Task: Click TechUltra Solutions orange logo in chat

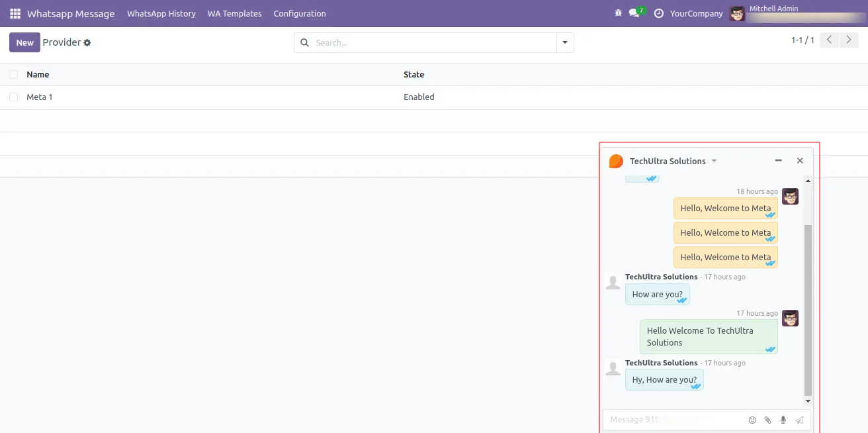Action: tap(616, 161)
